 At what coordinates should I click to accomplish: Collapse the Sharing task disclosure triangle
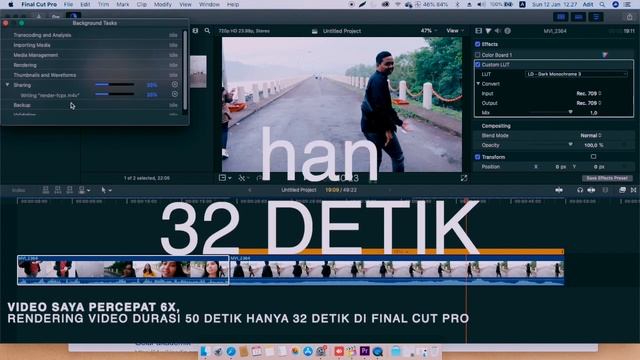[7, 85]
